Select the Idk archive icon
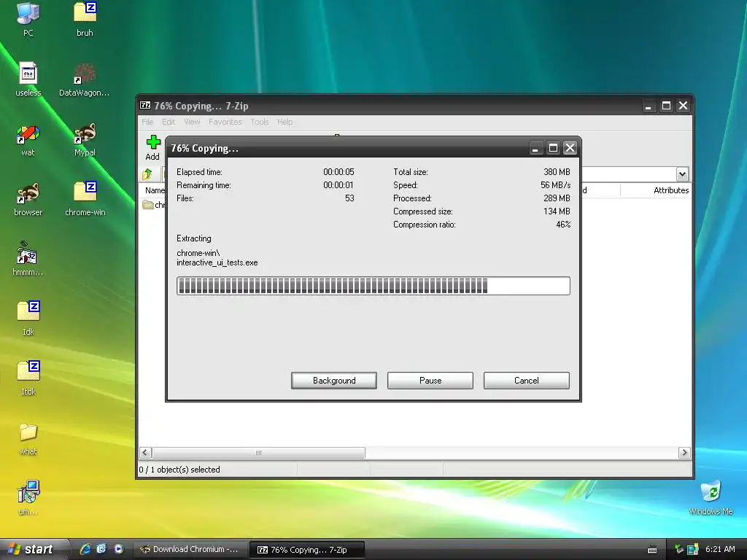 click(x=28, y=318)
